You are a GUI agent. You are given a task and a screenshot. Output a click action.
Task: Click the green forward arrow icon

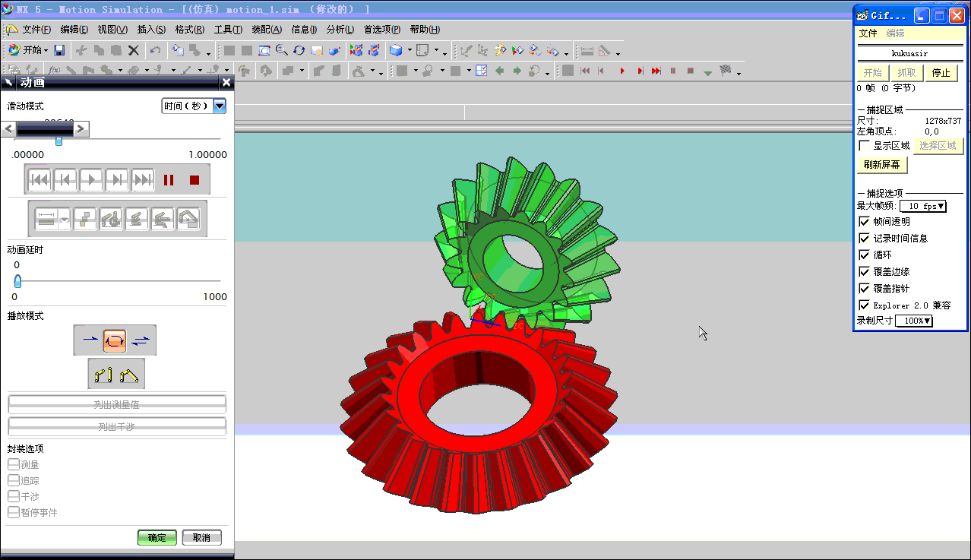pyautogui.click(x=517, y=71)
